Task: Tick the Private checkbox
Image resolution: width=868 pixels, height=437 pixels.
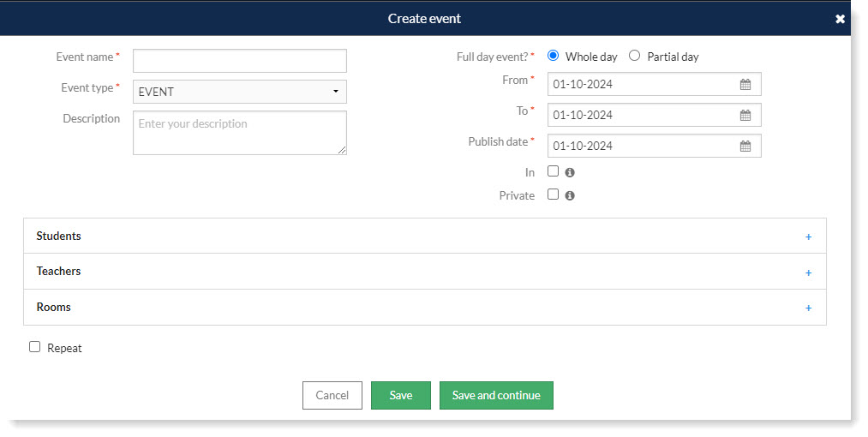Action: [553, 195]
